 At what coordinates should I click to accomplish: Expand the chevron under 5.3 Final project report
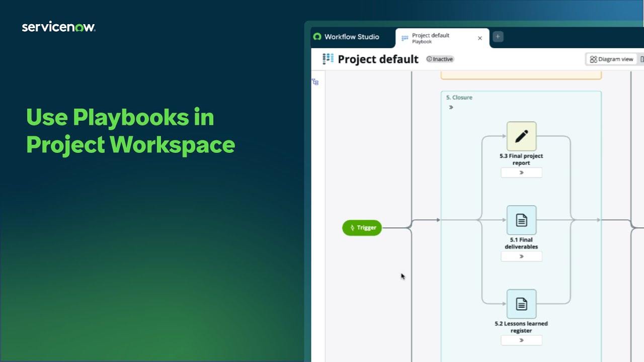point(521,172)
